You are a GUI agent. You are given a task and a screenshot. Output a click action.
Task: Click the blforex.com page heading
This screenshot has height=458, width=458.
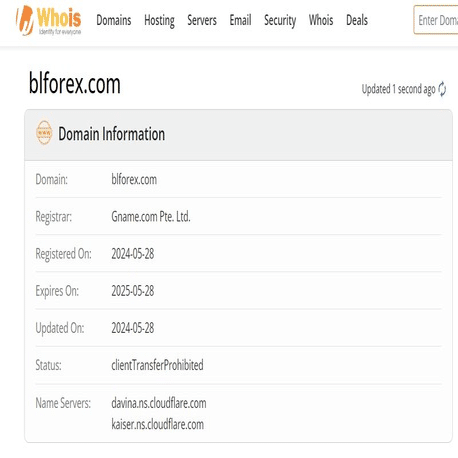click(x=74, y=84)
